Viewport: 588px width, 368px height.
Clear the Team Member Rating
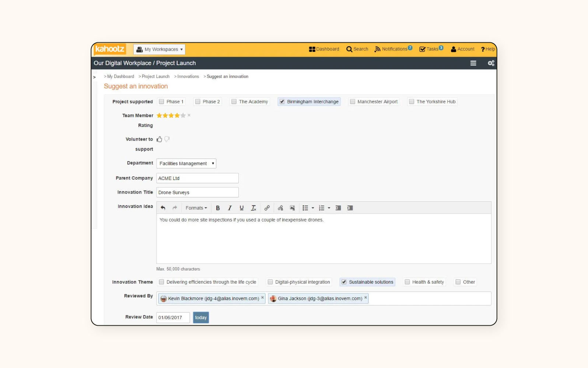(189, 115)
